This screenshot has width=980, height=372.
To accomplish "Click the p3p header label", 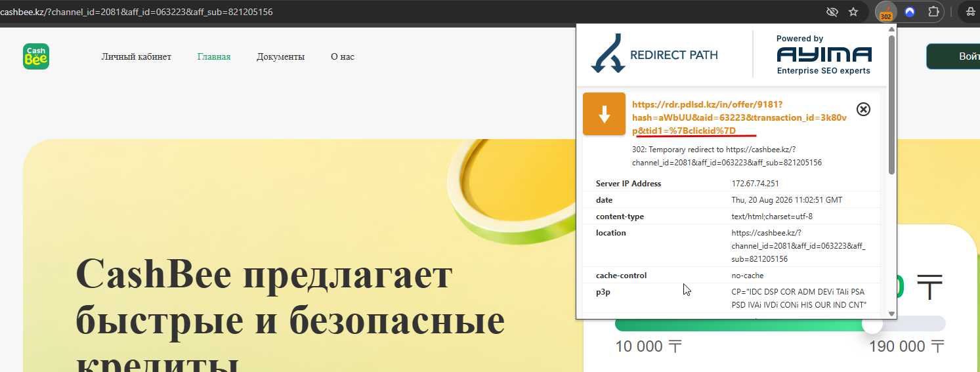I will 603,293.
